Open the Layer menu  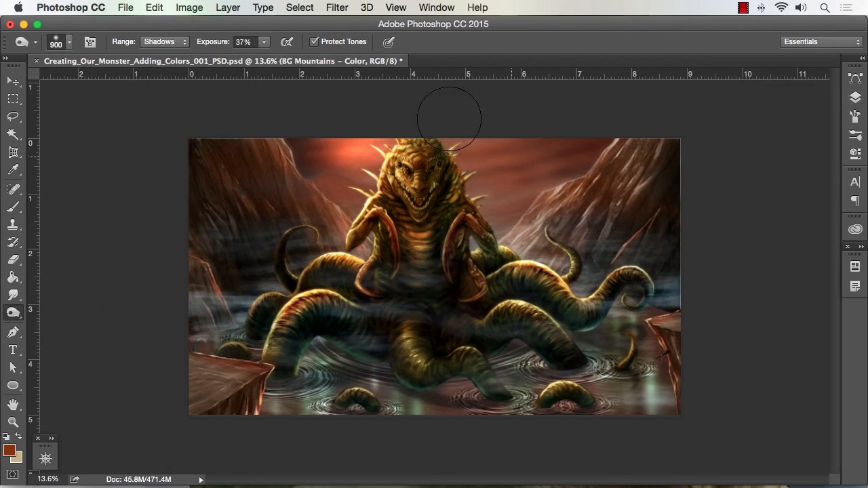pyautogui.click(x=228, y=7)
